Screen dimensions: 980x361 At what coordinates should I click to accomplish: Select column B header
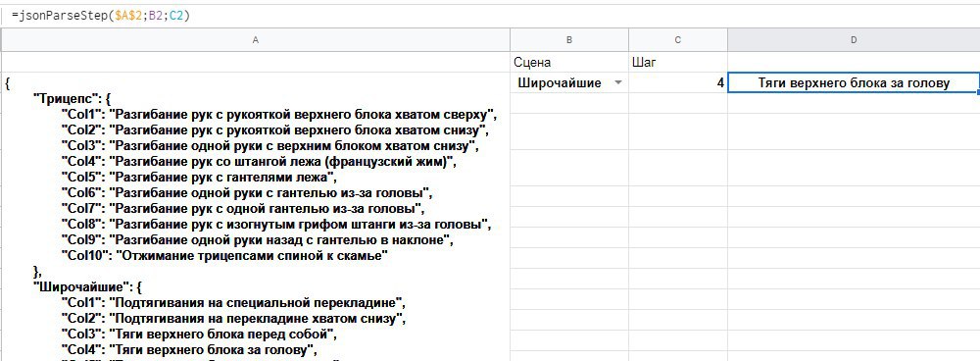pos(569,40)
